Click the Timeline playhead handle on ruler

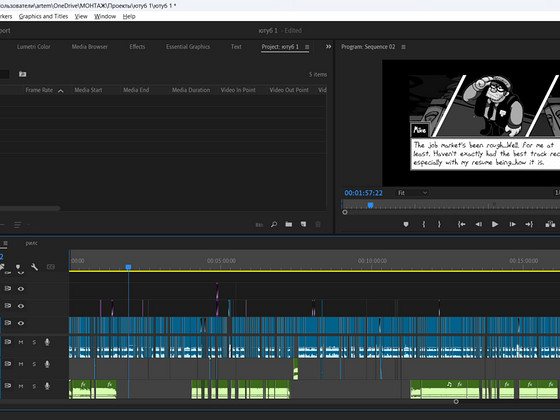[129, 267]
